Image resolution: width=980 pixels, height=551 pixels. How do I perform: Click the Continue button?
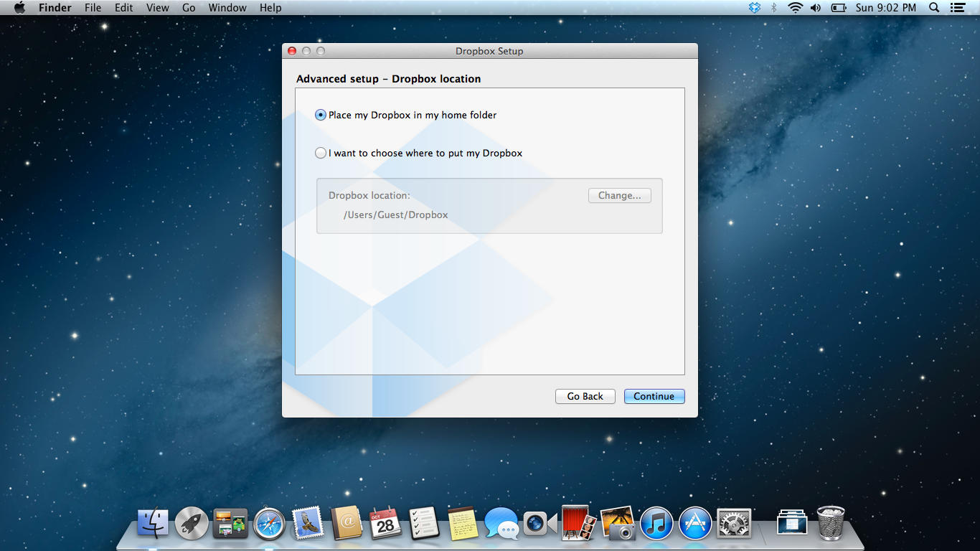click(654, 396)
